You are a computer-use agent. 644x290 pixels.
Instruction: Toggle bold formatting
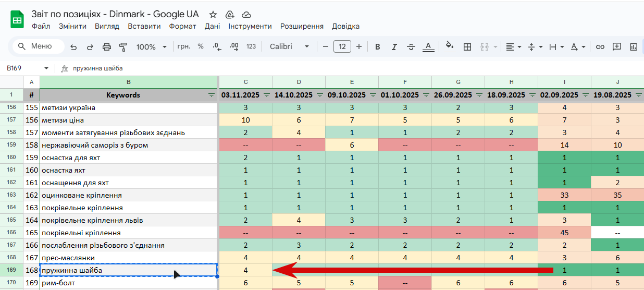(x=378, y=47)
